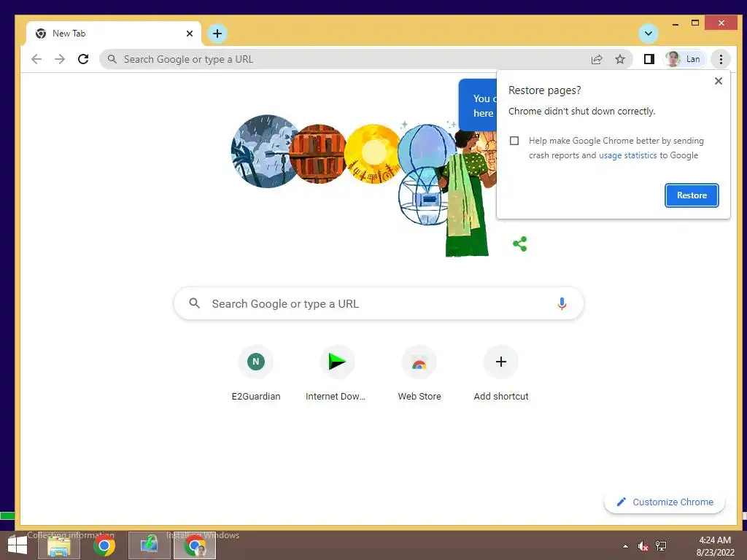The width and height of the screenshot is (747, 560).
Task: Open Chrome three-dot menu
Action: tap(721, 59)
